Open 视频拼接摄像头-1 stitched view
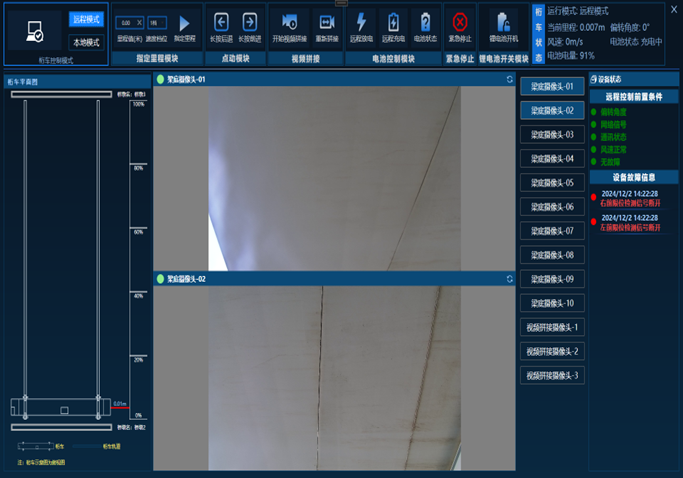This screenshot has height=478, width=683. (552, 327)
